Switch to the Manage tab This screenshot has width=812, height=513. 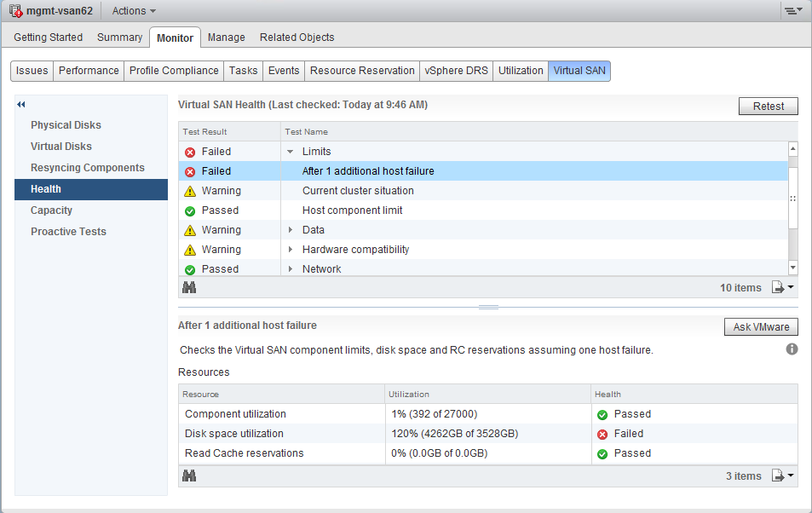226,37
